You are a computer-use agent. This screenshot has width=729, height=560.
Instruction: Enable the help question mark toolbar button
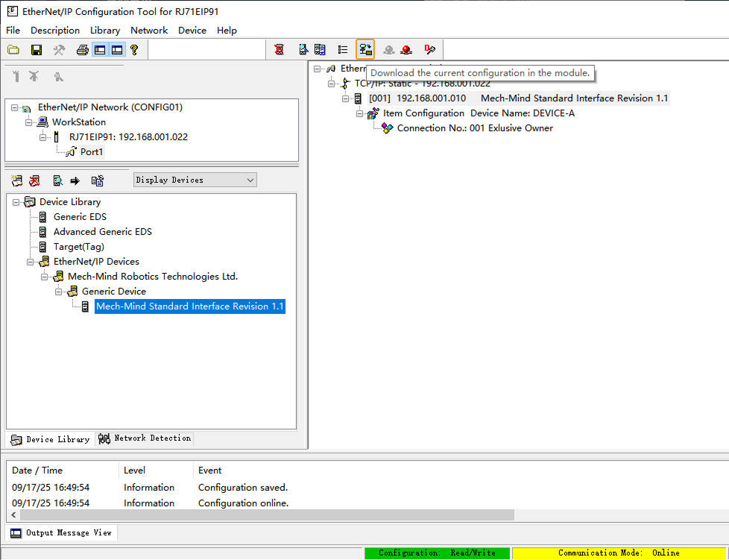(134, 49)
